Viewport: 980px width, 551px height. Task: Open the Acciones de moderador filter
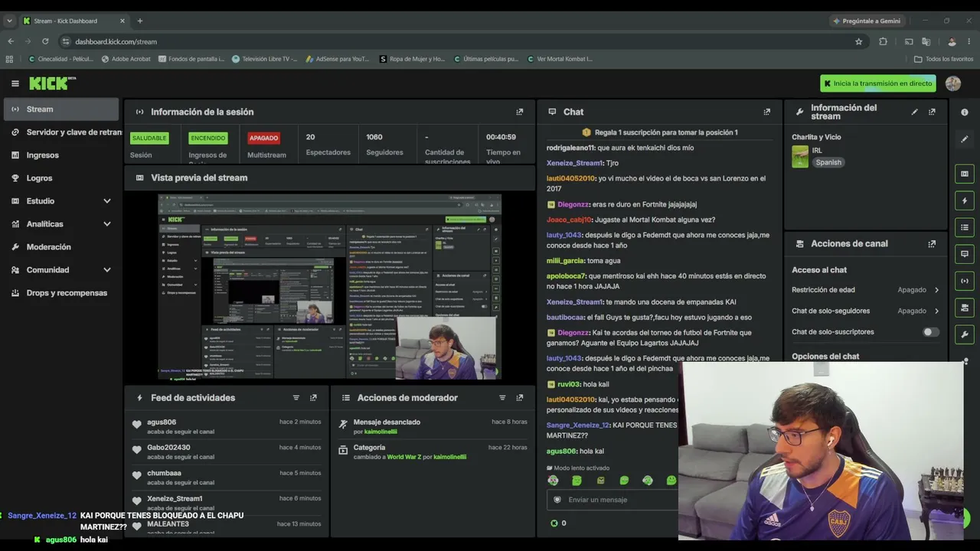502,398
